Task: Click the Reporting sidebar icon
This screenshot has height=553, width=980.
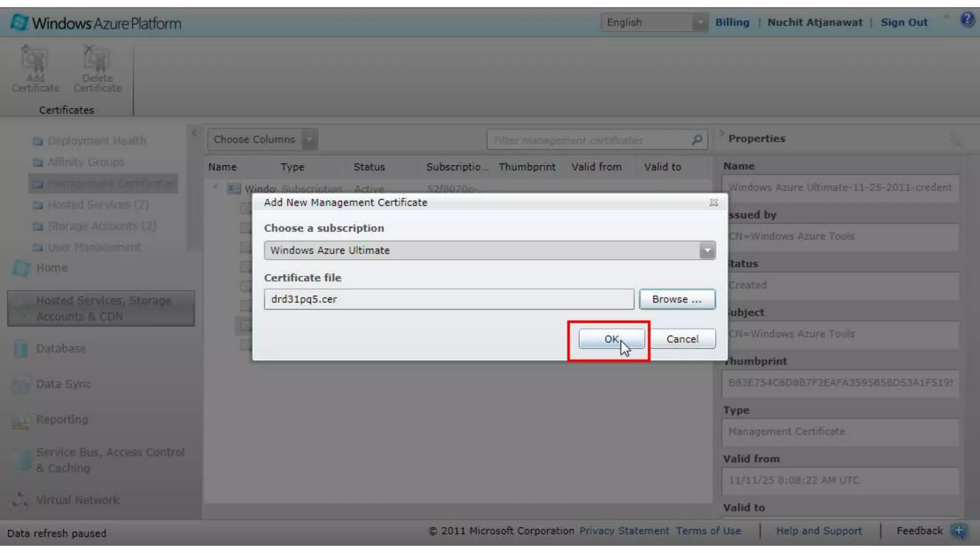Action: (x=21, y=420)
